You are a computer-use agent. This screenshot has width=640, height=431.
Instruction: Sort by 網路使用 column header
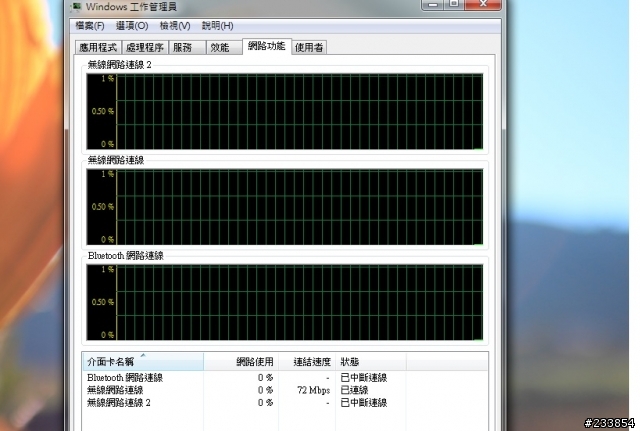[x=241, y=362]
